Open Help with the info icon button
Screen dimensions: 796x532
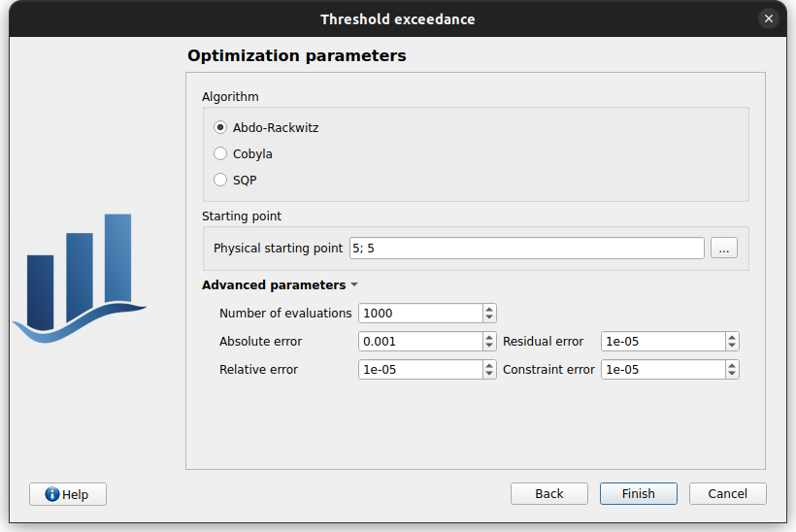(68, 494)
